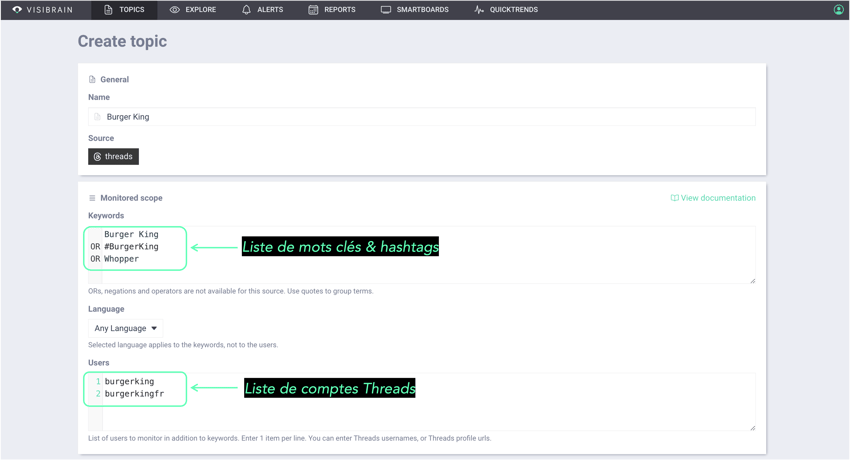
Task: Open the Any Language dropdown
Action: (x=125, y=328)
